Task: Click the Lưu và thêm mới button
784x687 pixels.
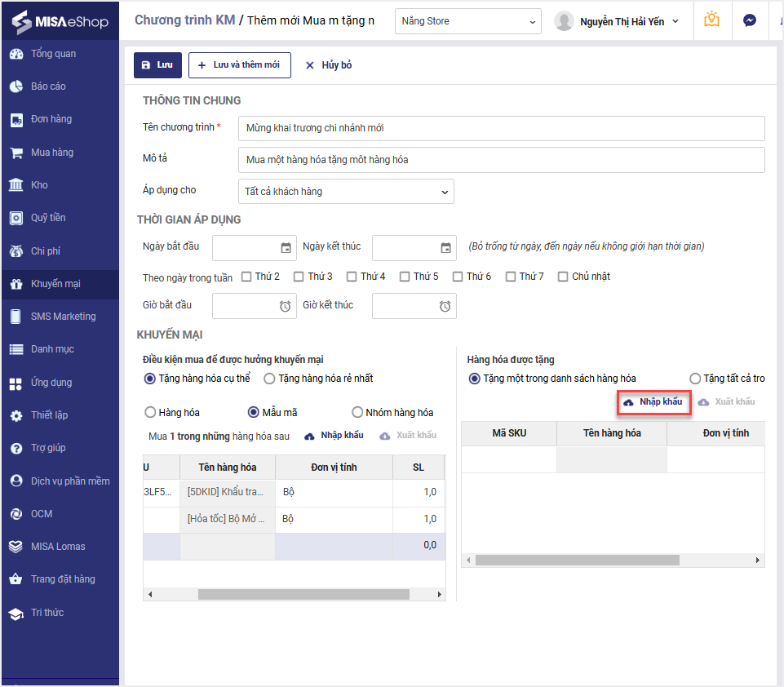Action: (239, 64)
